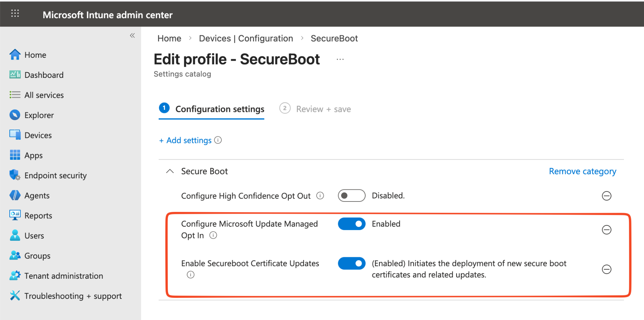Collapse the navigation sidebar
Screen dimensions: 644x320
click(132, 35)
